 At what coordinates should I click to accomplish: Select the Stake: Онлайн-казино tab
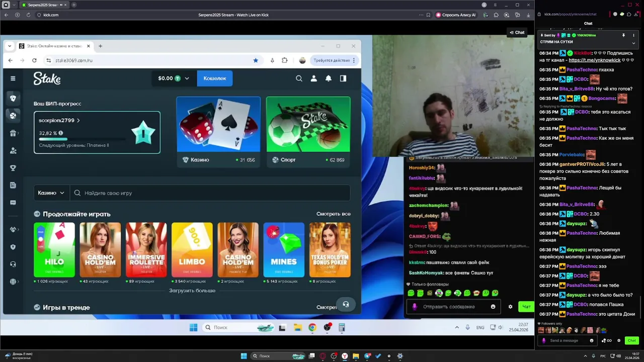(54, 46)
